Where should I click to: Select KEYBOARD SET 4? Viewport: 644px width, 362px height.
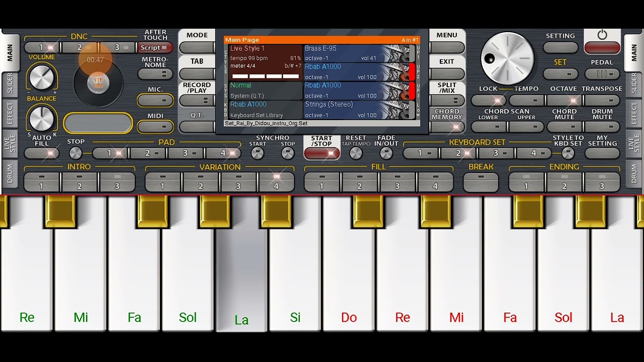click(534, 153)
